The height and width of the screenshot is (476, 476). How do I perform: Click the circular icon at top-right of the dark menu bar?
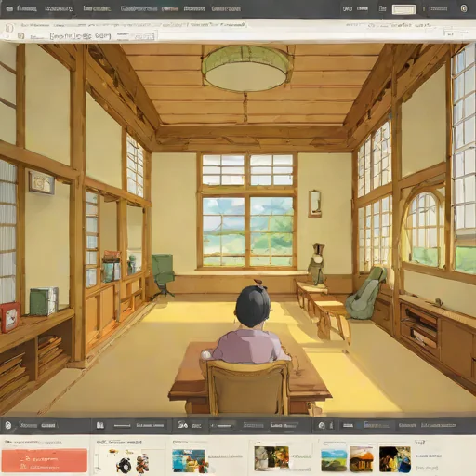click(x=464, y=8)
